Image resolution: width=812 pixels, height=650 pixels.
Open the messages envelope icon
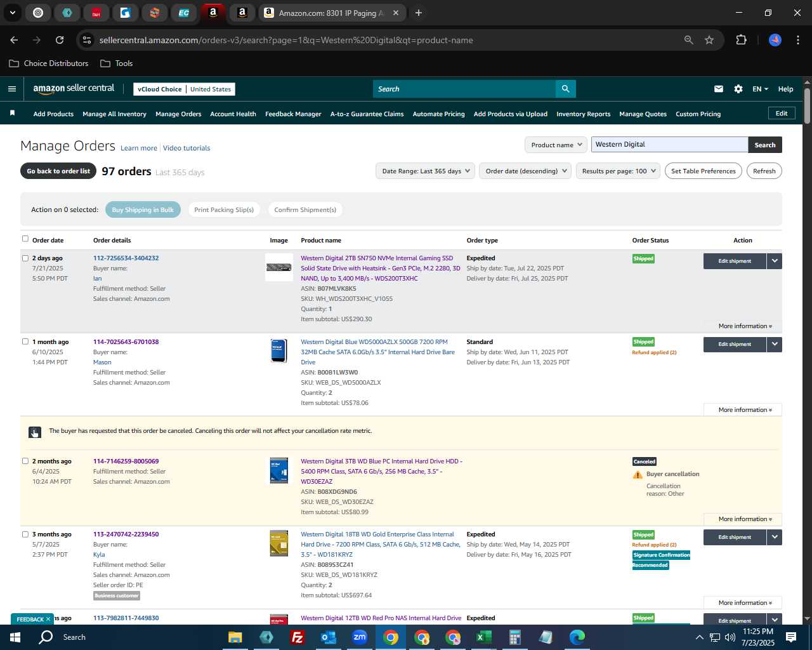(x=718, y=89)
